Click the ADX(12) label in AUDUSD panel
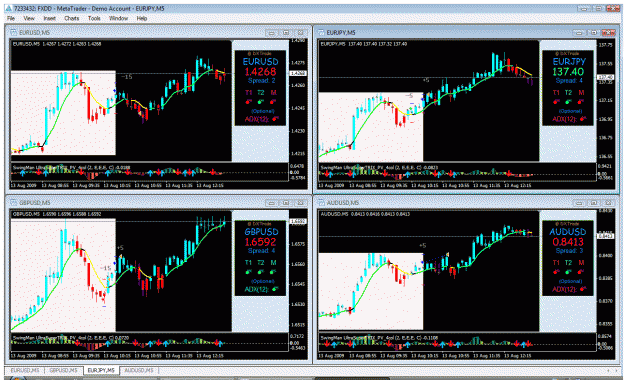Viewport: 625px width, 380px height. (564, 289)
